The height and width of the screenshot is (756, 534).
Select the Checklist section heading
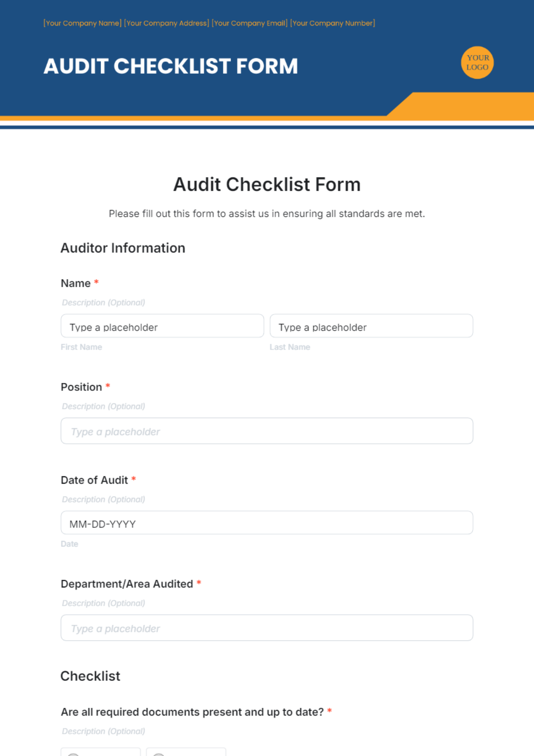pyautogui.click(x=90, y=676)
